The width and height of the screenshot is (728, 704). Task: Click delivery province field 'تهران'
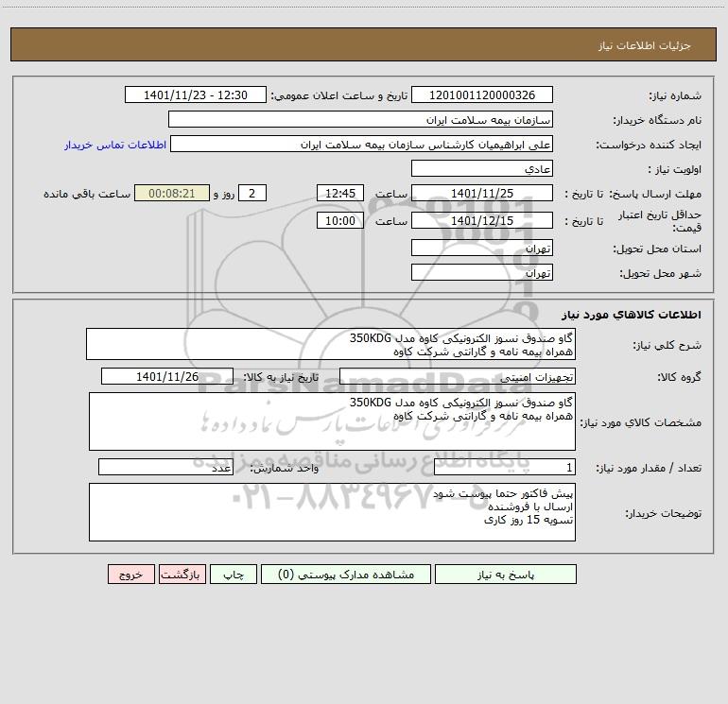click(482, 248)
